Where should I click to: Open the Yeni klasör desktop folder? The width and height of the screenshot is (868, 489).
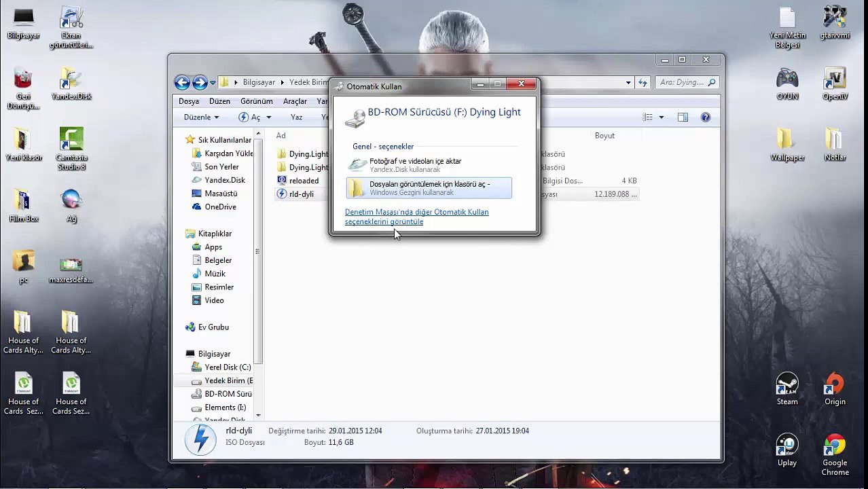23,145
